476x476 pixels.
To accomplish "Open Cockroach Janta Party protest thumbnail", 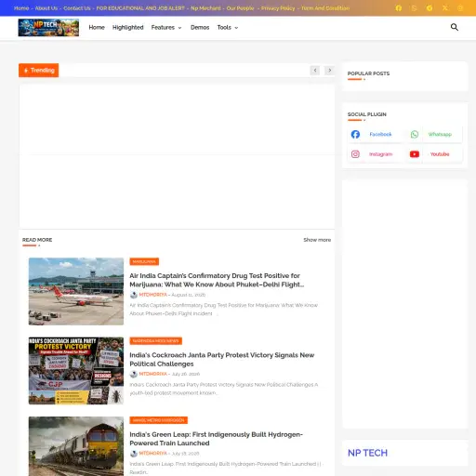I will pyautogui.click(x=76, y=371).
